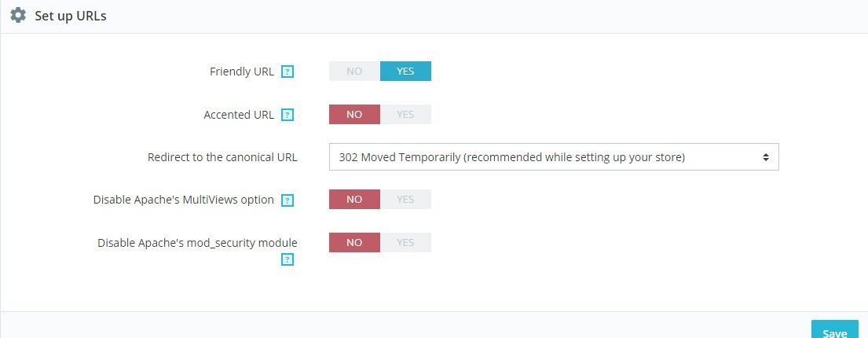This screenshot has width=868, height=338.
Task: Click the dropdown arrows on 302 Moved Temporarily
Action: click(x=766, y=157)
